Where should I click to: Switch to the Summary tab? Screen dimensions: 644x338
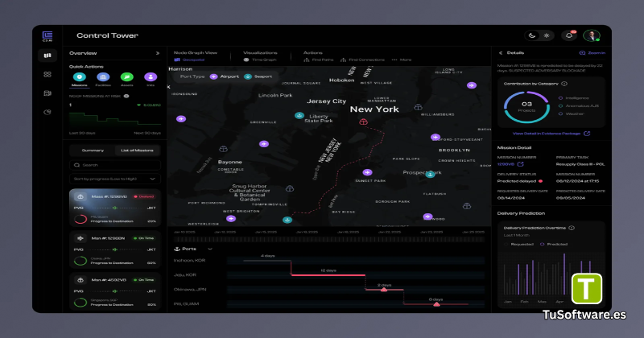93,150
